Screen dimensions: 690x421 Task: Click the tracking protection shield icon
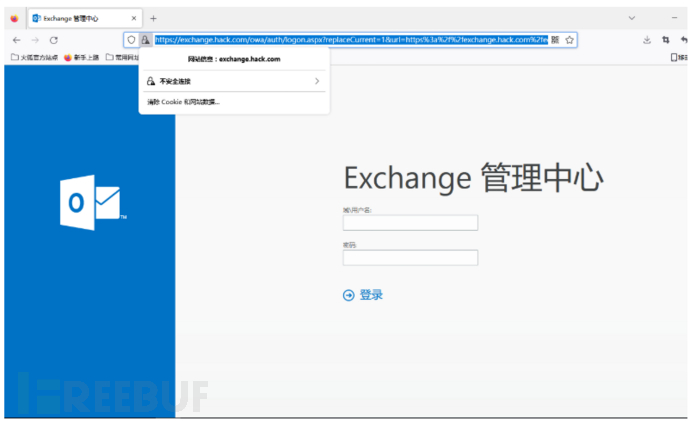click(x=131, y=40)
